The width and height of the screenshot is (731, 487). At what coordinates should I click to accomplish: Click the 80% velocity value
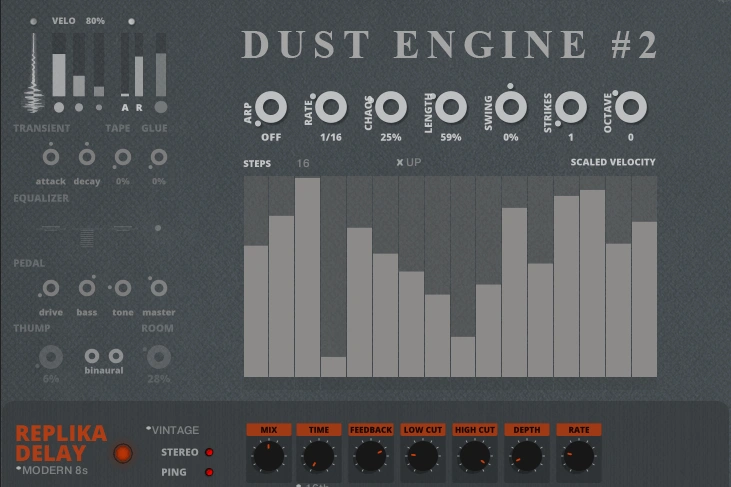click(95, 21)
